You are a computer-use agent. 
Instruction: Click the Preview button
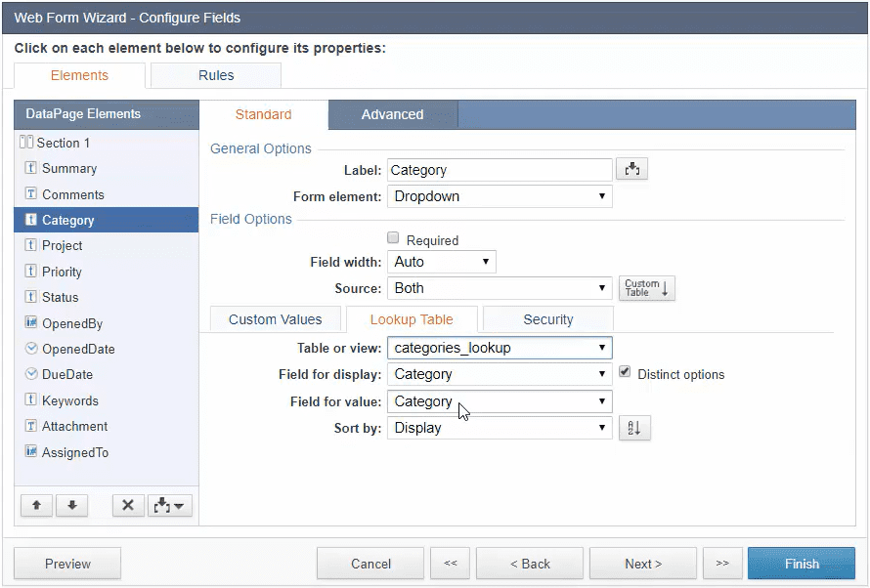tap(67, 564)
